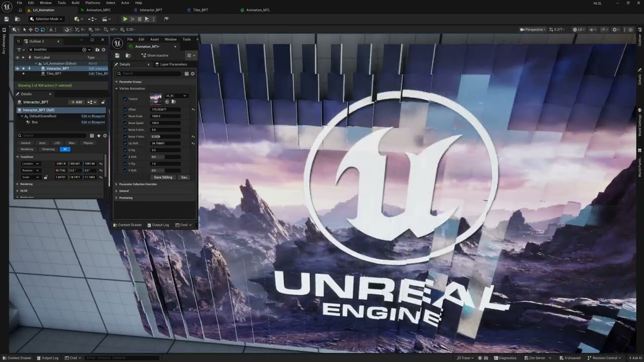
Task: Open the Cinematics clapperboard menu
Action: click(x=106, y=19)
